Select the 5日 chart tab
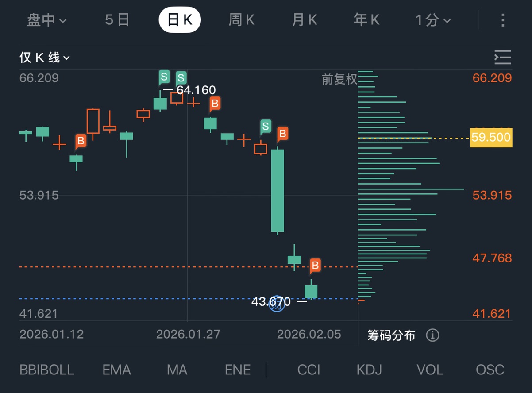Viewport: 532px width, 393px height. pyautogui.click(x=117, y=20)
